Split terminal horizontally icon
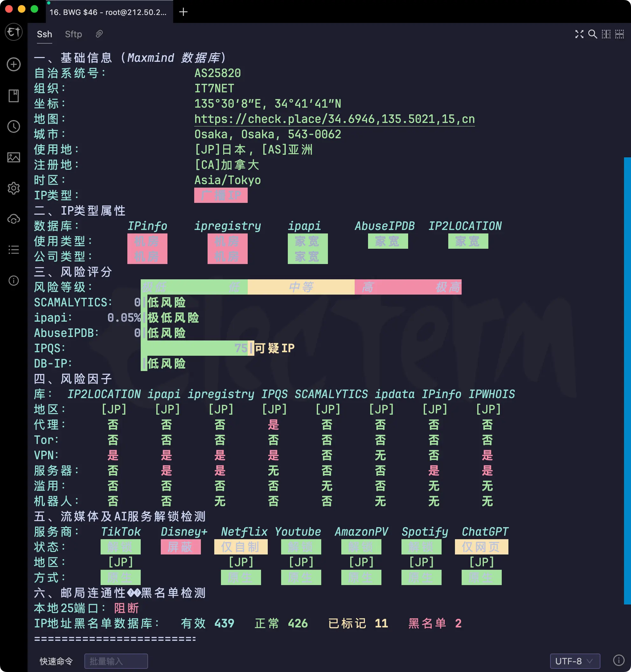This screenshot has width=631, height=672. click(x=620, y=34)
